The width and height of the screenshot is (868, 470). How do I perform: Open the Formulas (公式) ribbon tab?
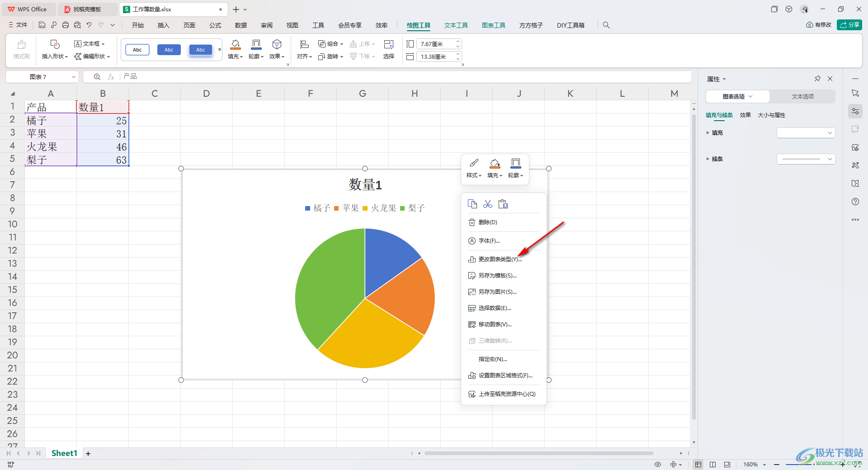point(215,25)
